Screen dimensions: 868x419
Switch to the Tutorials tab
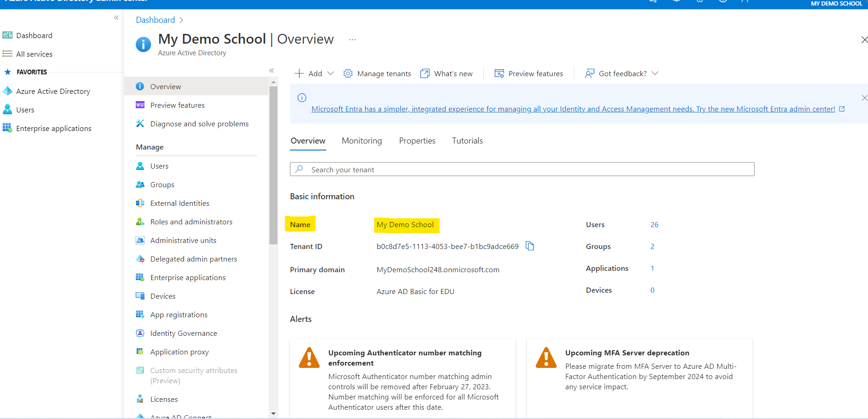coord(467,141)
